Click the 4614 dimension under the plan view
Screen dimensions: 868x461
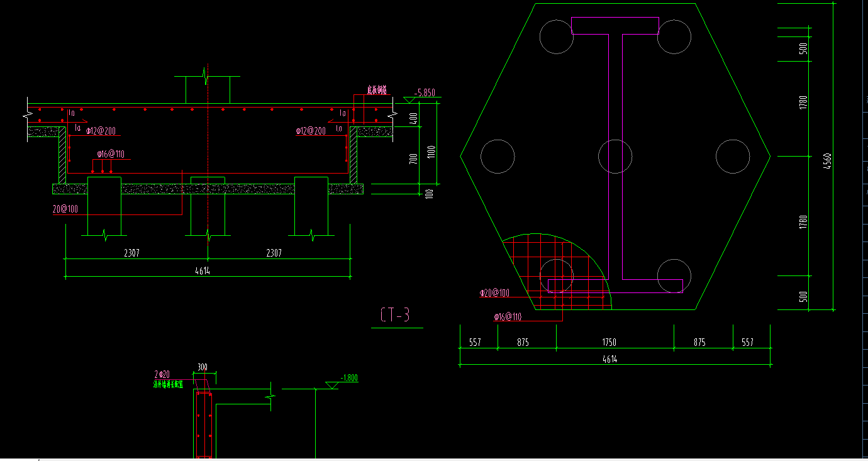[609, 359]
